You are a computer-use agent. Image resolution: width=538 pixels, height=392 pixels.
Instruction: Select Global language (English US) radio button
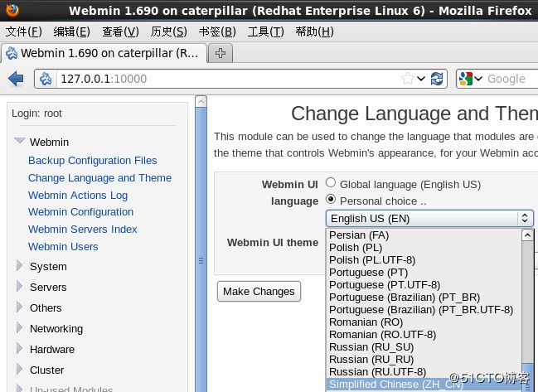click(331, 182)
